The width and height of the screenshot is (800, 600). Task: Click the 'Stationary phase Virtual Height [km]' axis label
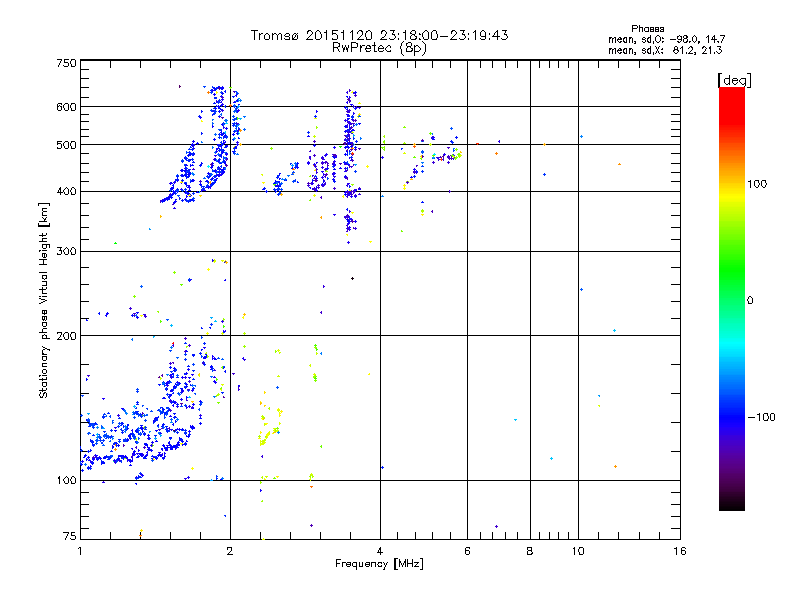44,301
